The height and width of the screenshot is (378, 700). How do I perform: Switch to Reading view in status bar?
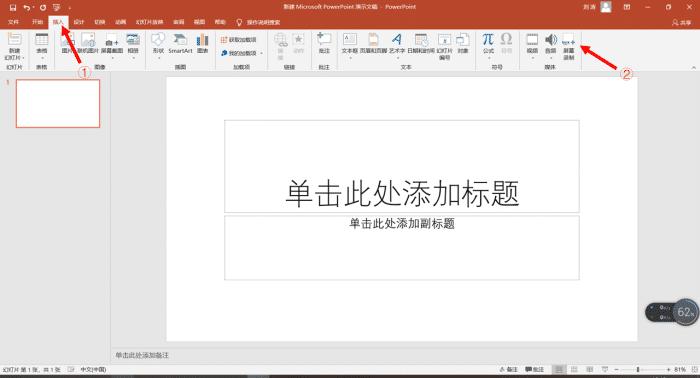[x=590, y=370]
